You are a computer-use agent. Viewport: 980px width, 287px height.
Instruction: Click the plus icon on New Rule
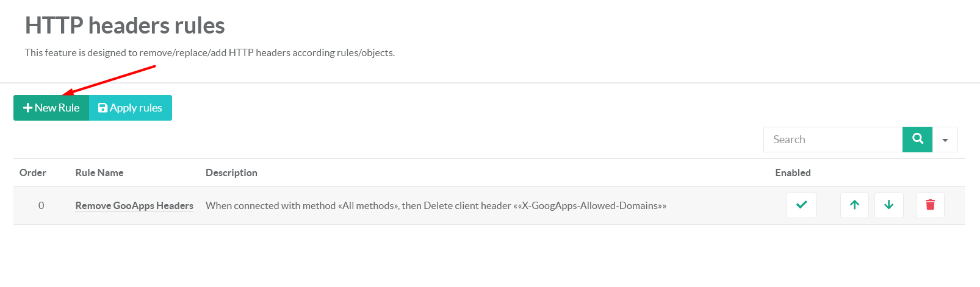point(27,108)
